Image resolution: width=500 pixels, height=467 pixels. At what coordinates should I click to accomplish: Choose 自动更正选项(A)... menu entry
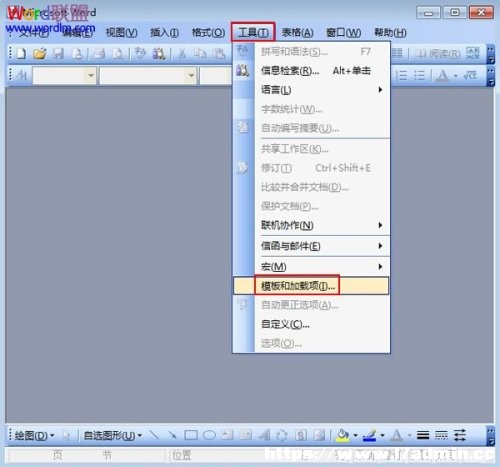click(x=311, y=305)
